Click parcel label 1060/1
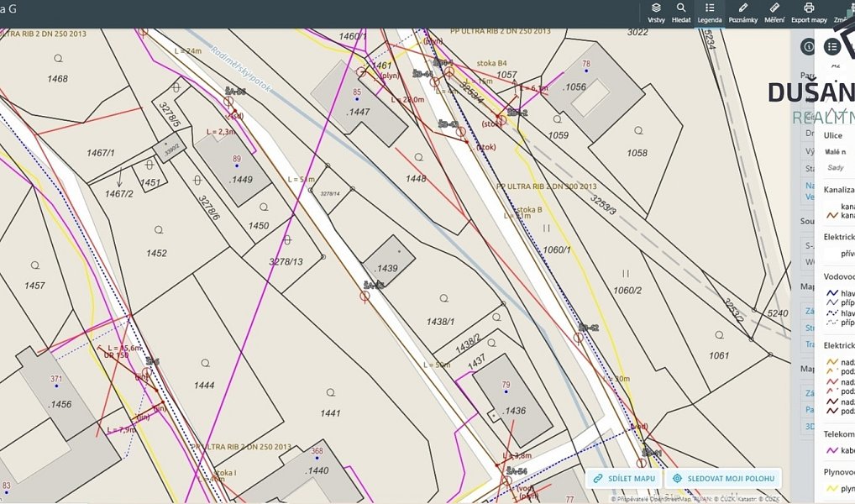 tap(557, 249)
